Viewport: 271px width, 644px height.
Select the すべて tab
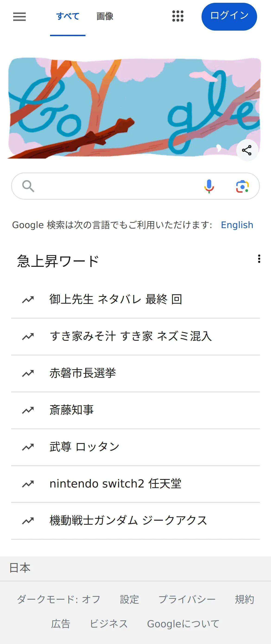[x=68, y=16]
